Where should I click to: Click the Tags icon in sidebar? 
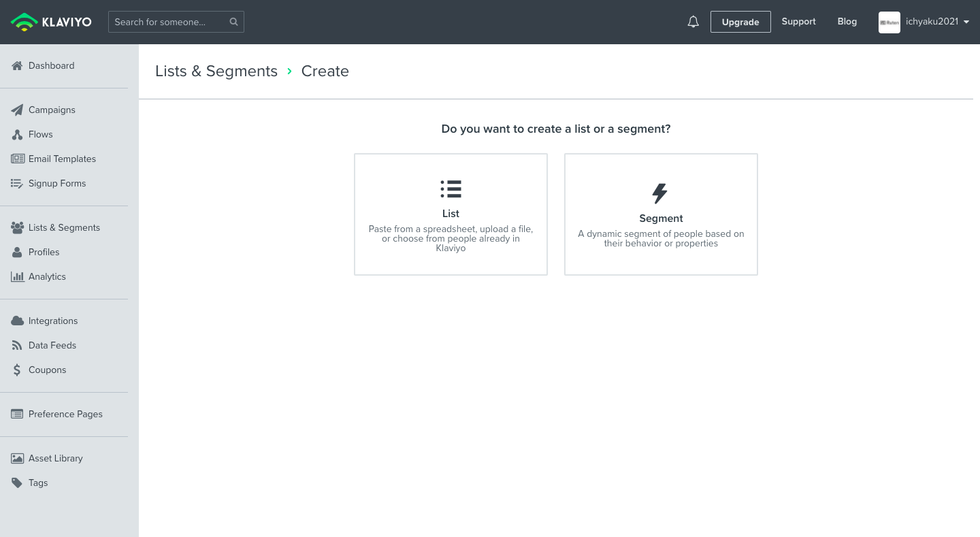(x=17, y=483)
